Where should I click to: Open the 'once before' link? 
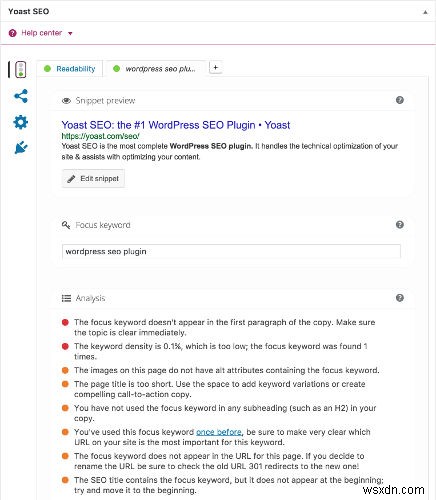pyautogui.click(x=219, y=432)
